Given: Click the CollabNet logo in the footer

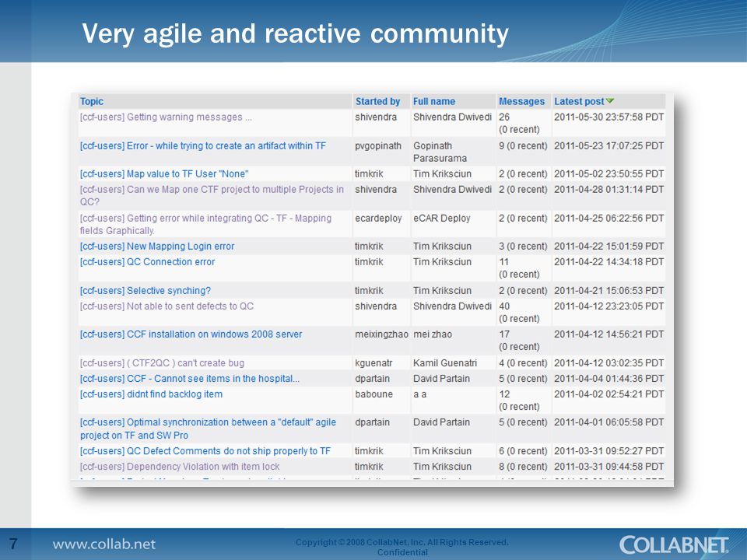Looking at the screenshot, I should click(674, 544).
